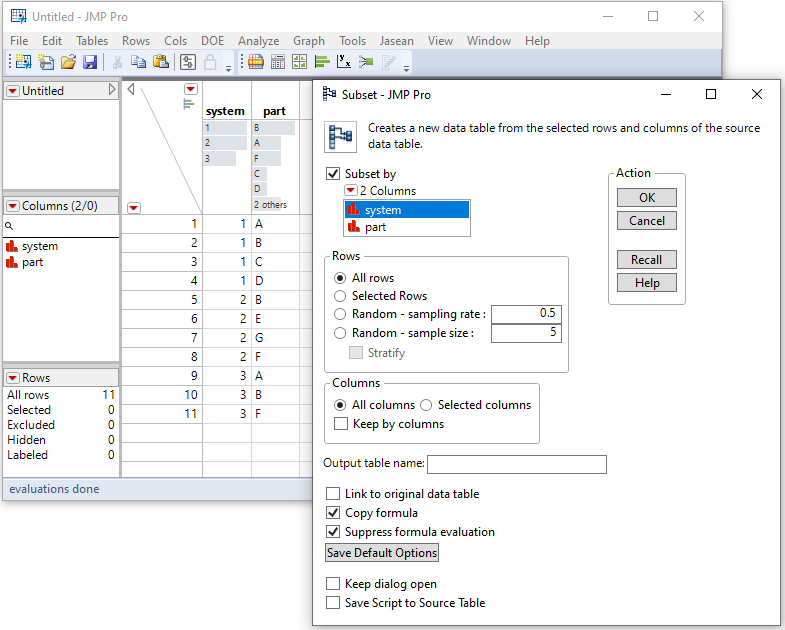Check the Keep dialog open option
785x630 pixels.
(x=333, y=584)
